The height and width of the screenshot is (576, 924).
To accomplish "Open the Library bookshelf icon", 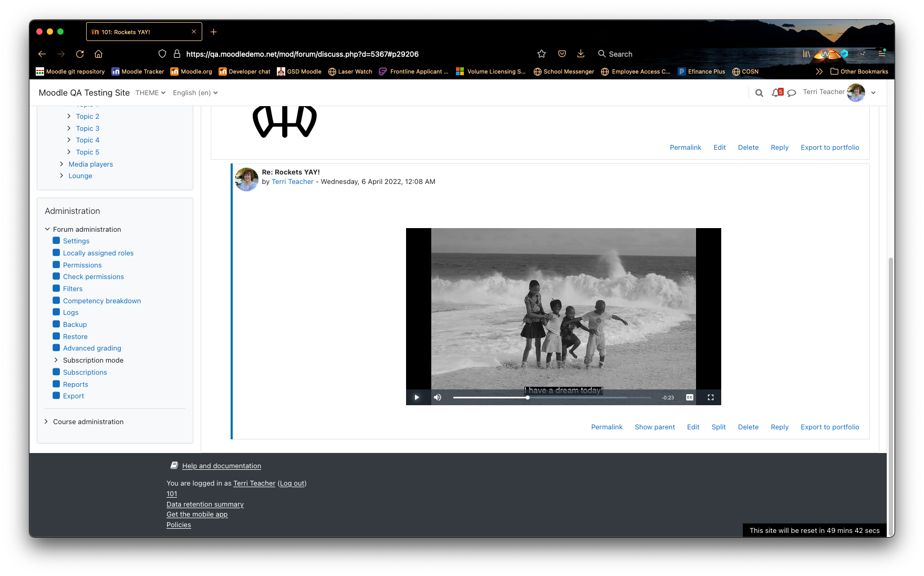I will (806, 54).
